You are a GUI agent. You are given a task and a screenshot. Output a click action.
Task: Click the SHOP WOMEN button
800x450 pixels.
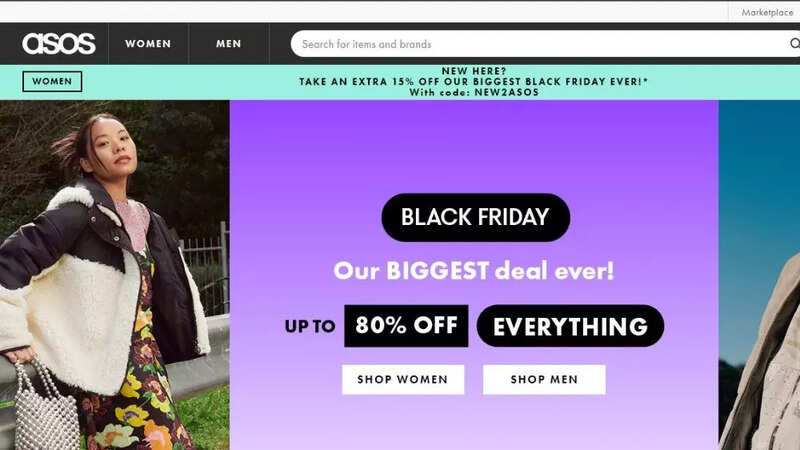tap(403, 379)
